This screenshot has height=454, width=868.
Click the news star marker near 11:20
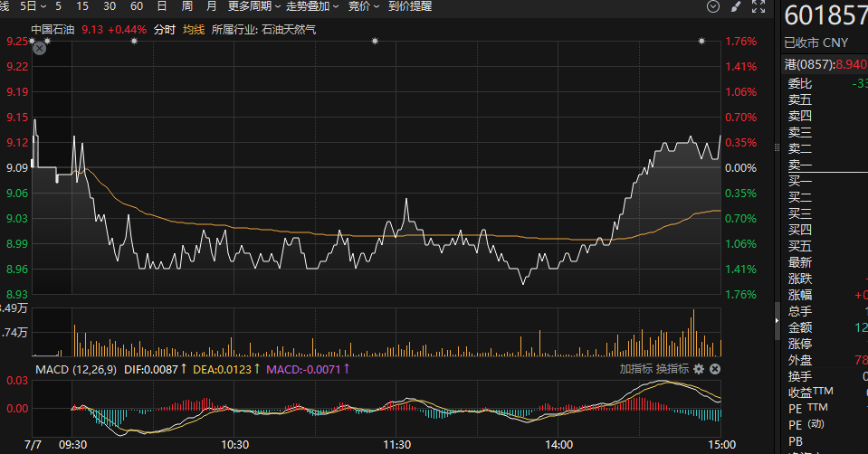(375, 41)
